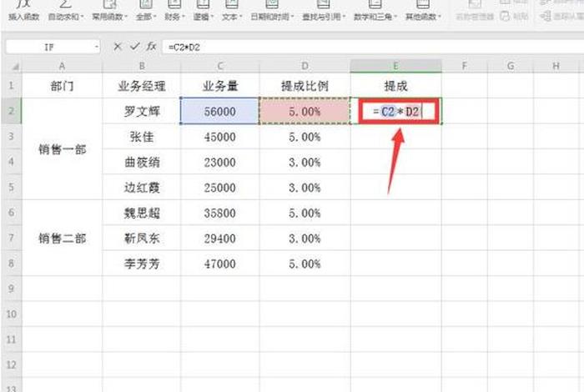The image size is (584, 392).
Task: Click the 插入函数 (Insert Function) button
Action: coord(23,11)
